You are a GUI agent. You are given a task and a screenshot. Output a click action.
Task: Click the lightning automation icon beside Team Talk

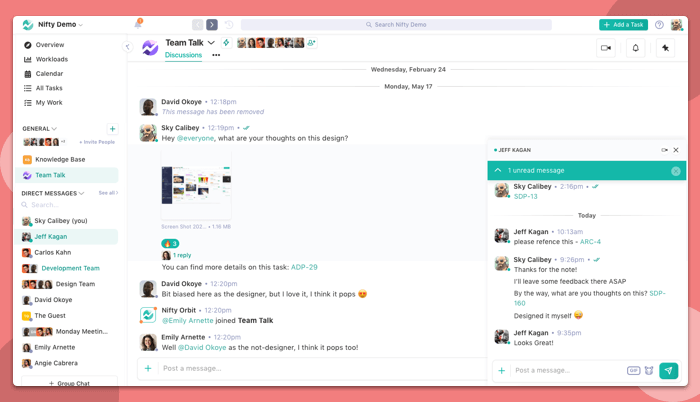[x=226, y=42]
